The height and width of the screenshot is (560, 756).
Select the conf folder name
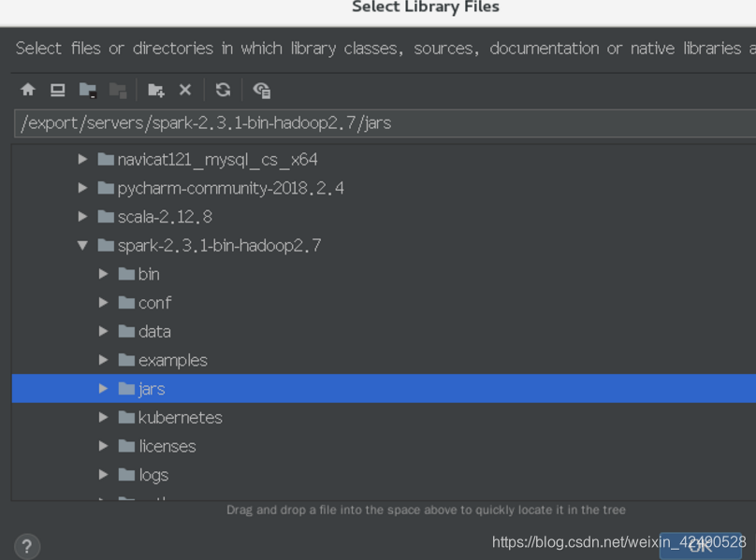(x=154, y=303)
